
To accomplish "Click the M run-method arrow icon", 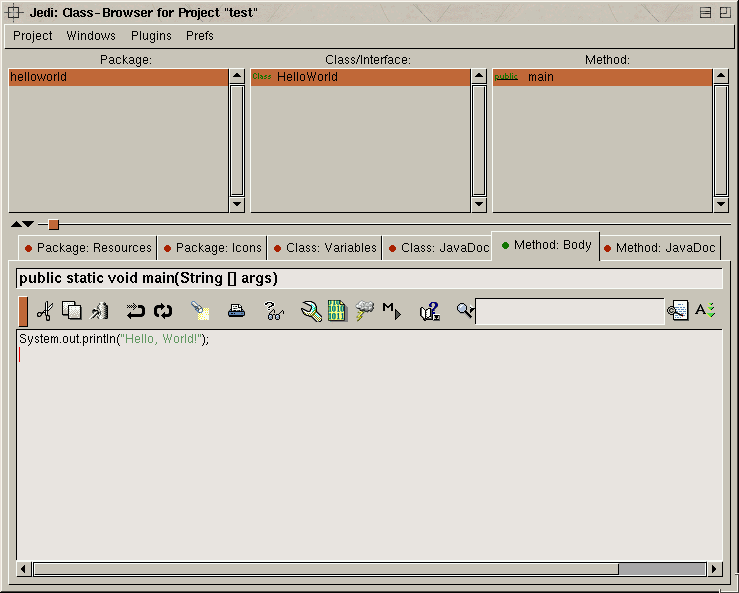I will tap(392, 311).
